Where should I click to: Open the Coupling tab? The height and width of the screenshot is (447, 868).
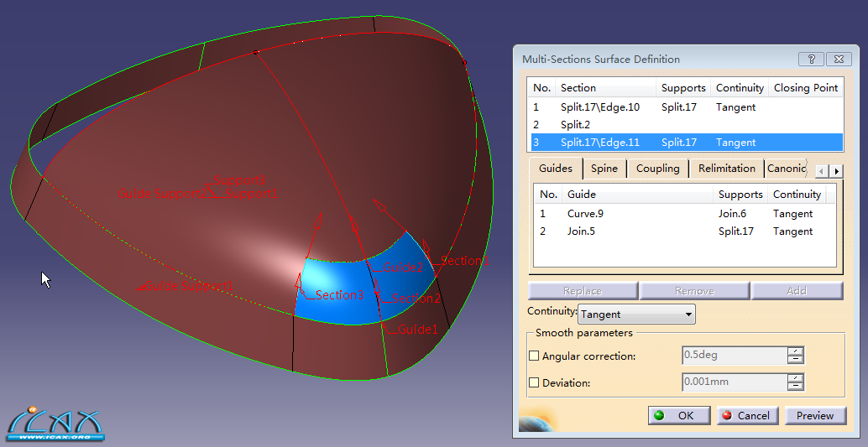point(657,169)
